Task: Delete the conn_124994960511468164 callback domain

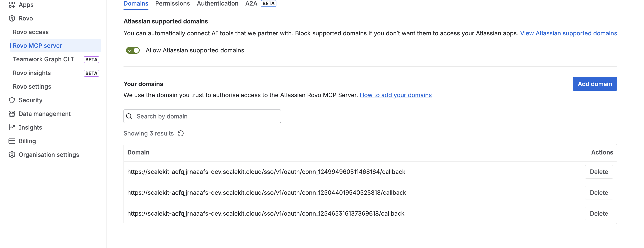Action: tap(599, 172)
